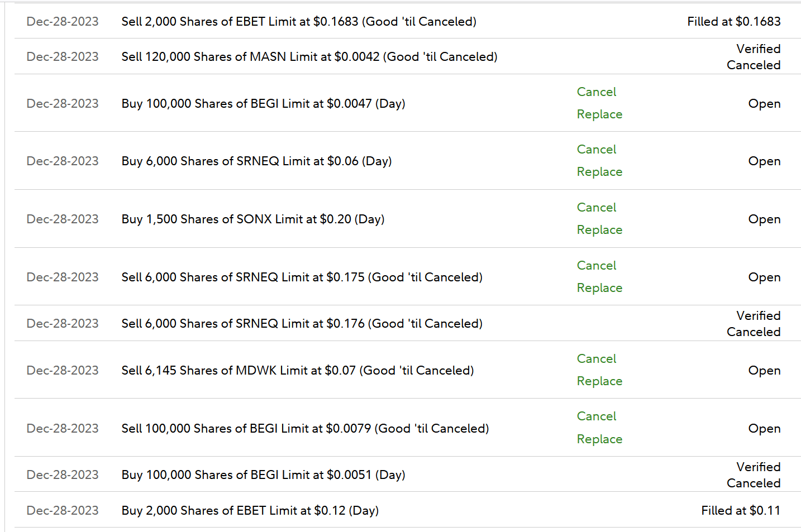Select the SRNEQ sell order at $0.176
The width and height of the screenshot is (801, 532).
point(302,324)
